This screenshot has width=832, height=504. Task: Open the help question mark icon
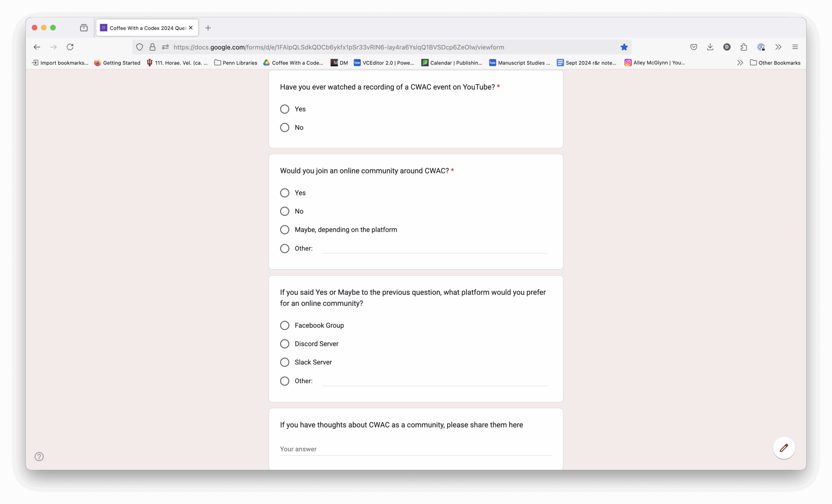pyautogui.click(x=39, y=457)
